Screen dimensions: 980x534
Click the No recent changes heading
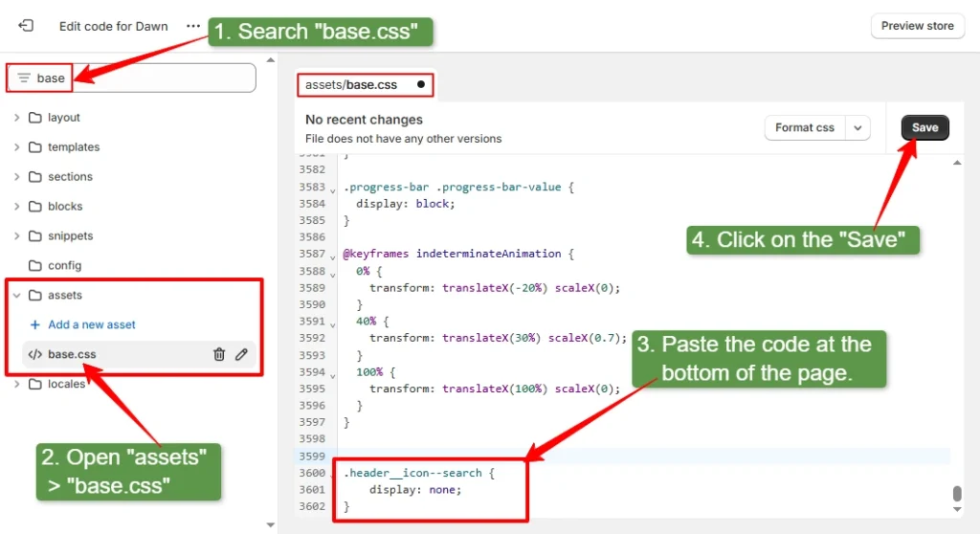tap(364, 120)
